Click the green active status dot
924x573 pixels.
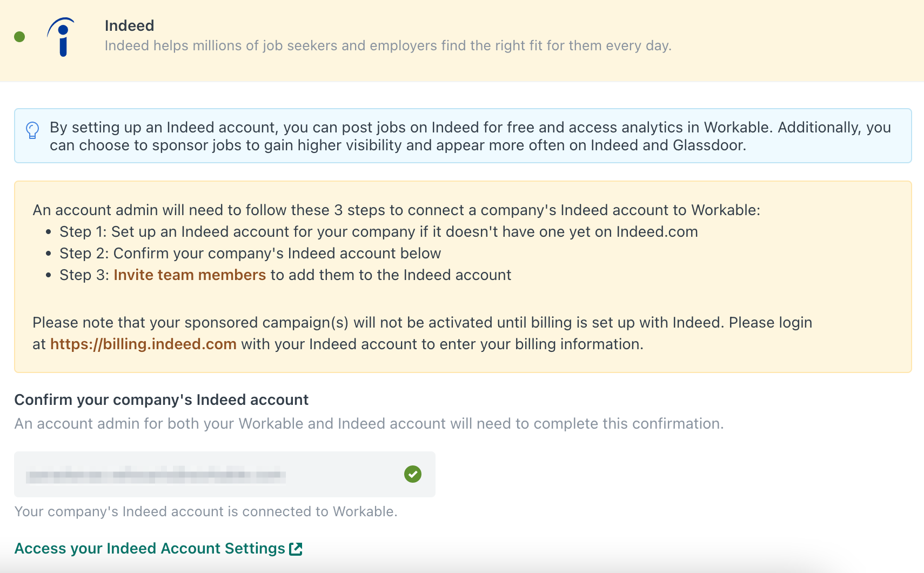tap(19, 37)
